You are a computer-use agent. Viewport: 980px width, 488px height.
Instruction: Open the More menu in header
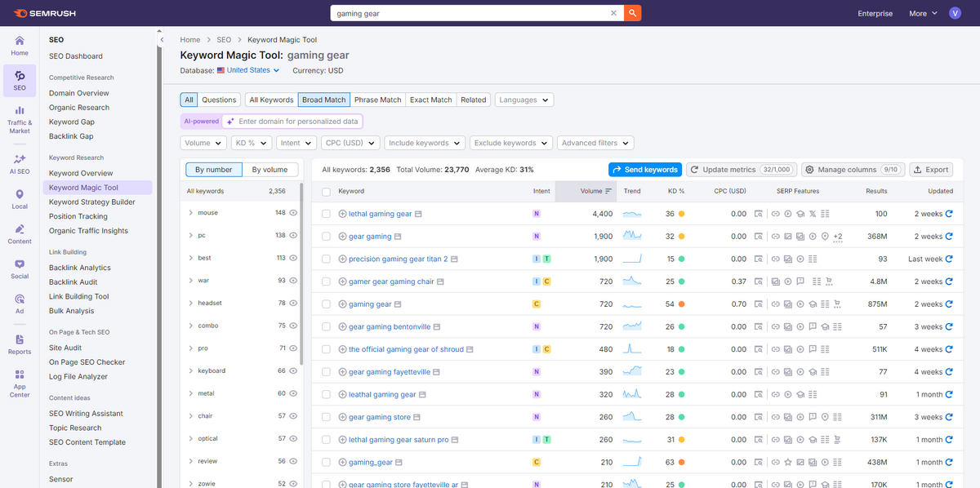922,13
